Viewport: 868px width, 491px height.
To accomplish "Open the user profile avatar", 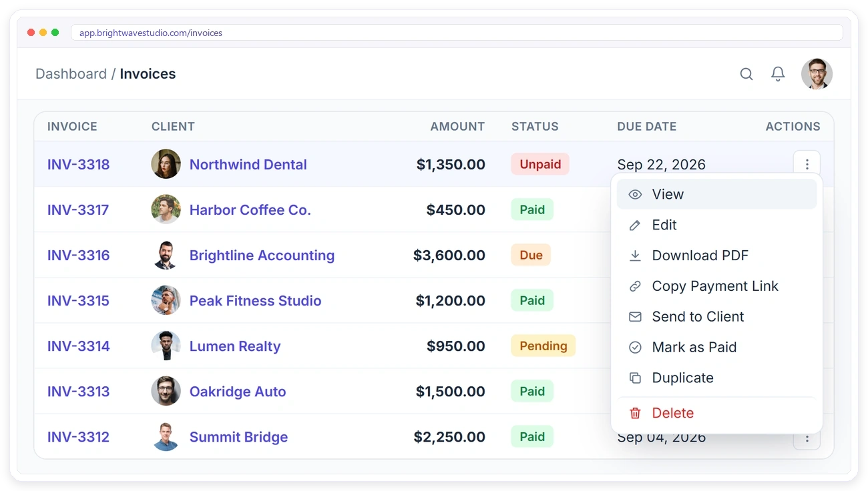I will [x=817, y=74].
